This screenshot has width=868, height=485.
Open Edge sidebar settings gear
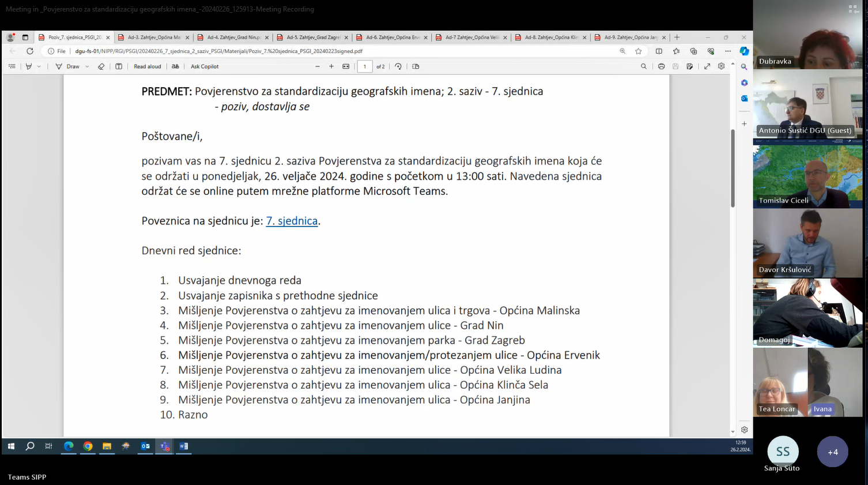[x=744, y=430]
